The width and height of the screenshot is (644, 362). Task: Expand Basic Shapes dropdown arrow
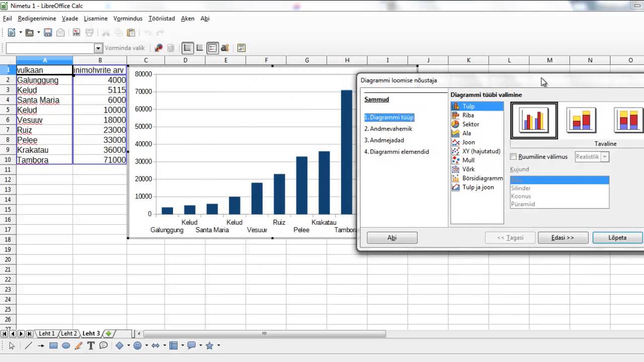pyautogui.click(x=128, y=345)
